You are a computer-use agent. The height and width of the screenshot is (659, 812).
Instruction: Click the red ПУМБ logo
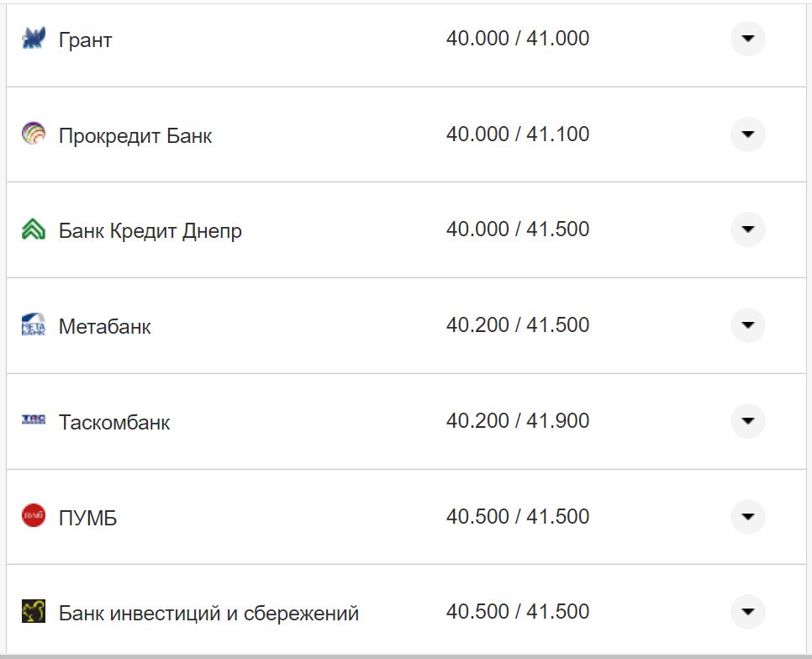(x=32, y=517)
